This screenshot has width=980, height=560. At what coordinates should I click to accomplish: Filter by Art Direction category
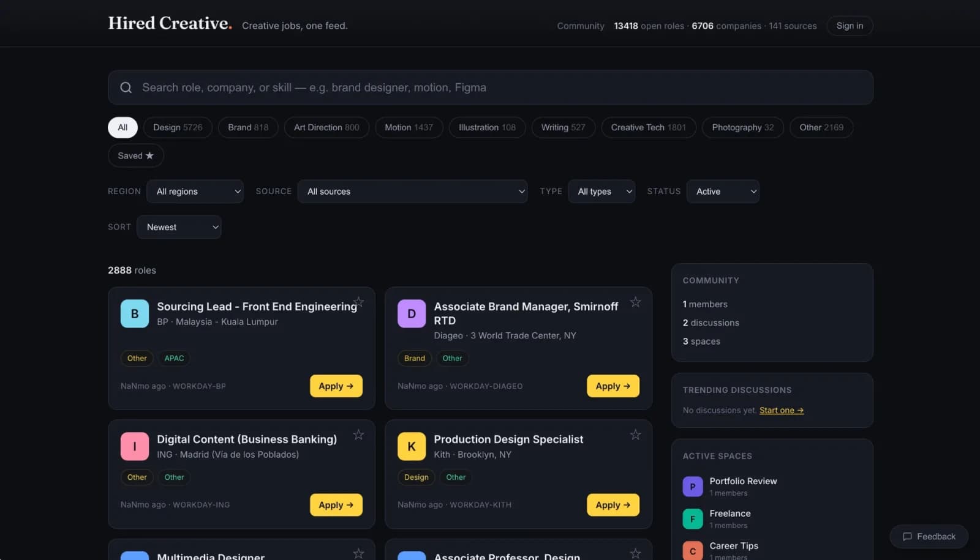[x=326, y=127]
